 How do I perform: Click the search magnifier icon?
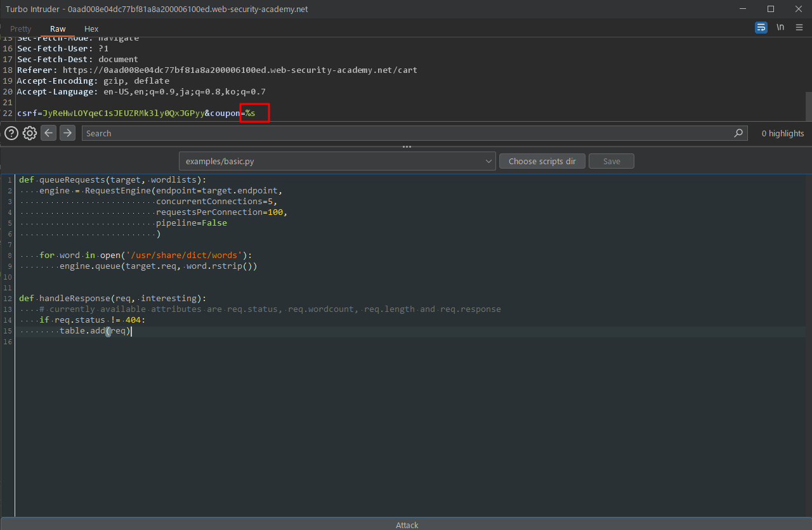click(738, 133)
